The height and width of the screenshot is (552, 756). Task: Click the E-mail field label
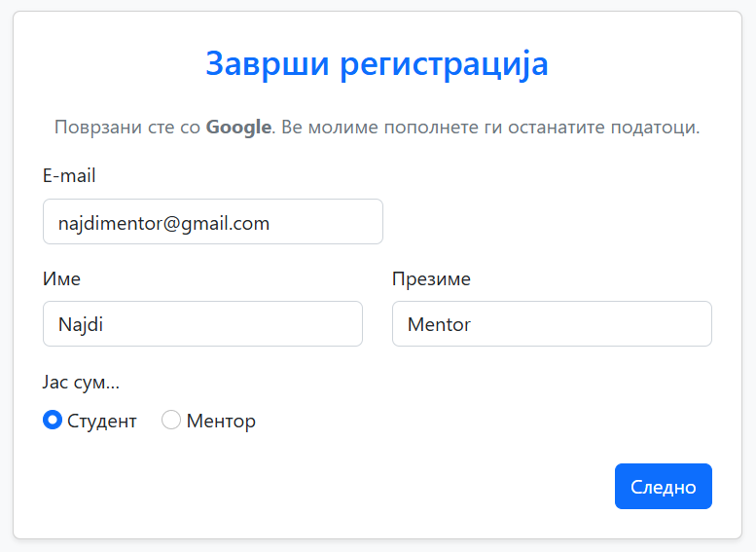69,176
